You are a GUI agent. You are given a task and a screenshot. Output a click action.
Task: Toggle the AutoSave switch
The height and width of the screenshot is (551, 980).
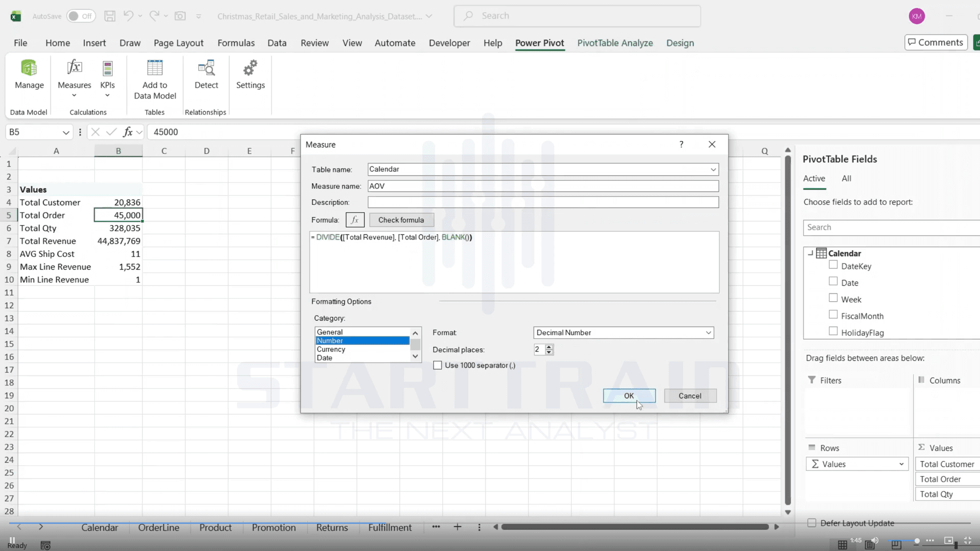(x=81, y=16)
